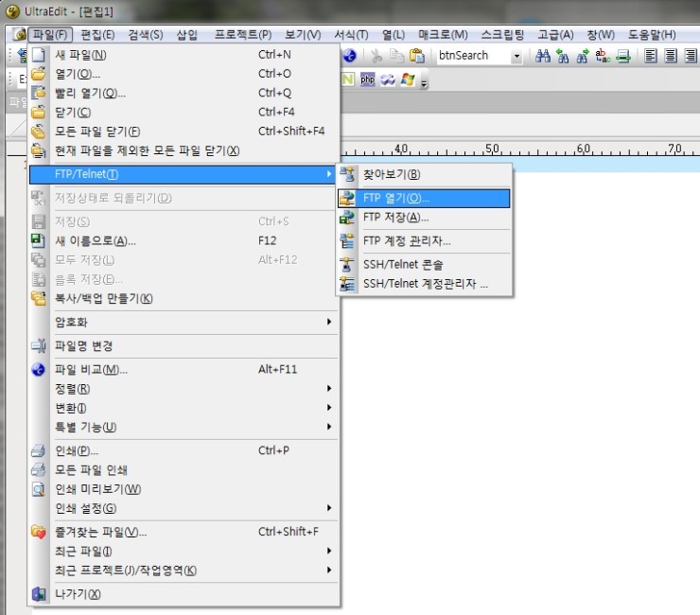This screenshot has width=700, height=615.
Task: Click the Copy toolbar icon
Action: pos(396,56)
